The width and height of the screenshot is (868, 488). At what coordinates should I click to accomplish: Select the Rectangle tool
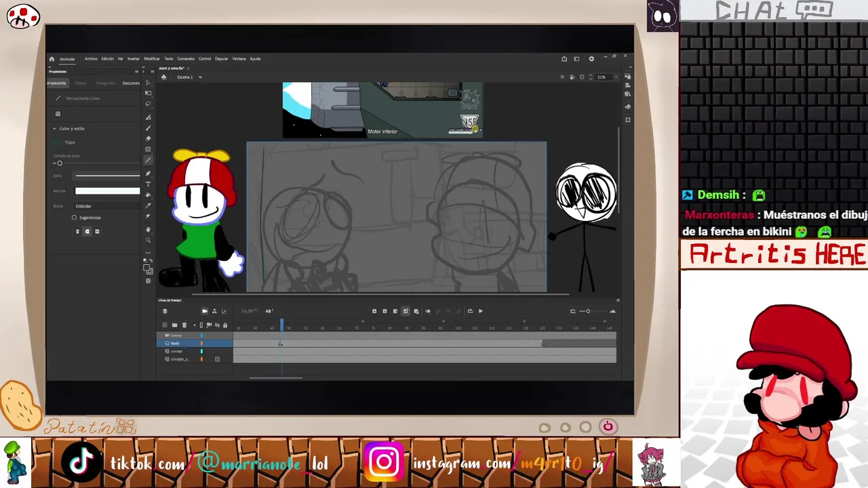[149, 150]
